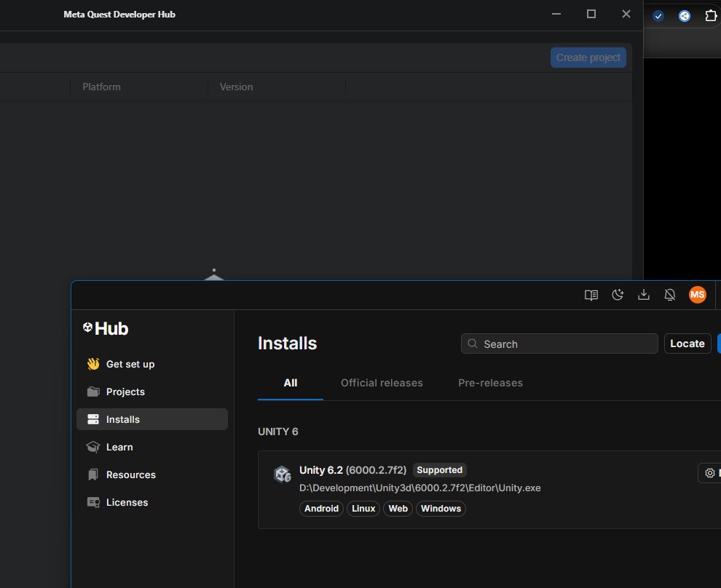
Task: Open Get set up in Hub sidebar
Action: coord(152,365)
